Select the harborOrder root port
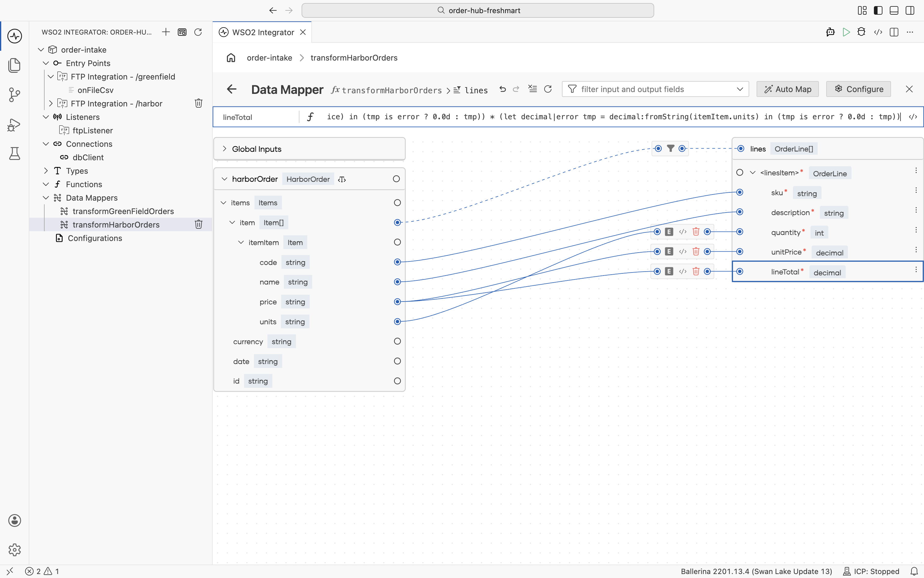This screenshot has width=924, height=578. point(396,179)
